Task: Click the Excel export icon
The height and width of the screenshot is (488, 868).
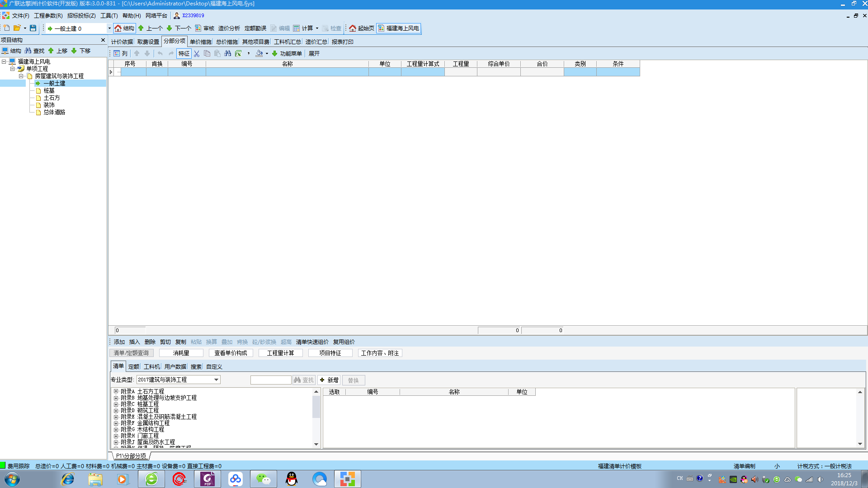Action: point(238,53)
